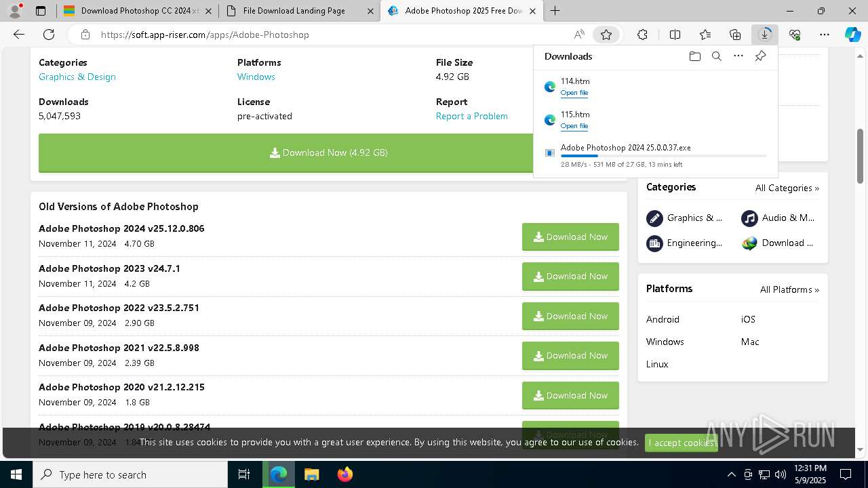Close the Download Photoshop CC 2024 tab
The width and height of the screenshot is (868, 488).
(x=208, y=11)
